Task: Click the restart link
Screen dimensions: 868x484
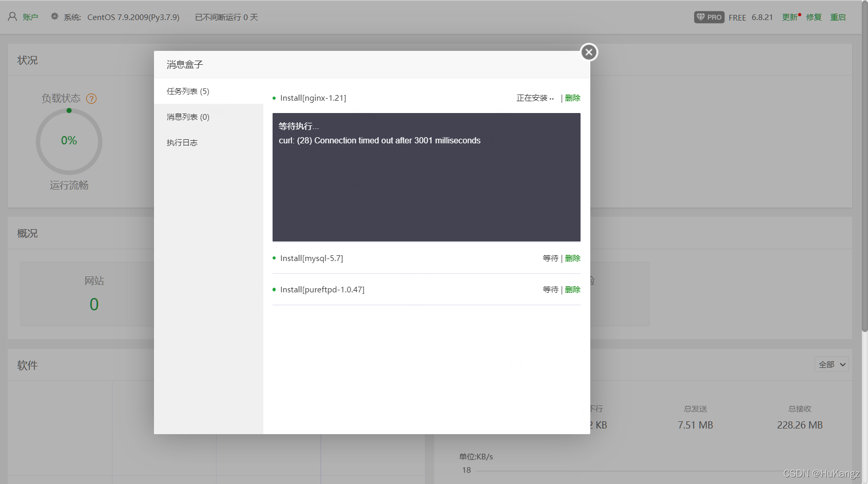Action: click(x=838, y=17)
